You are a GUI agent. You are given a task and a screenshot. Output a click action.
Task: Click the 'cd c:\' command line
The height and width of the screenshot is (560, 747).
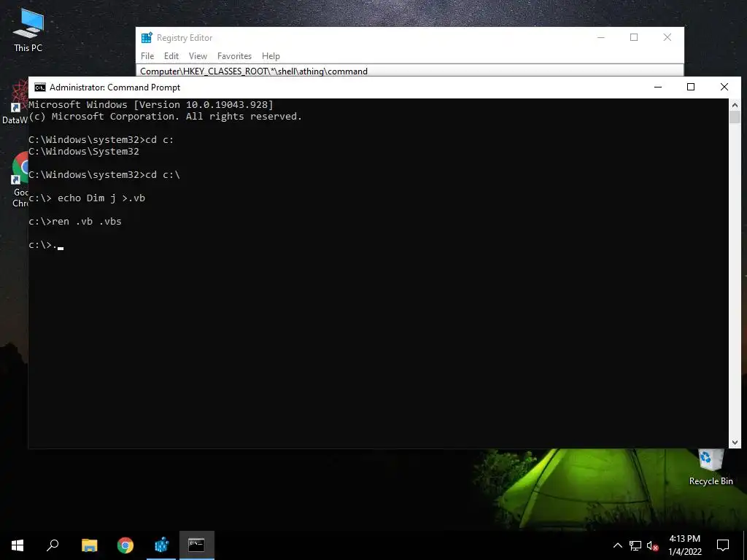pos(104,175)
